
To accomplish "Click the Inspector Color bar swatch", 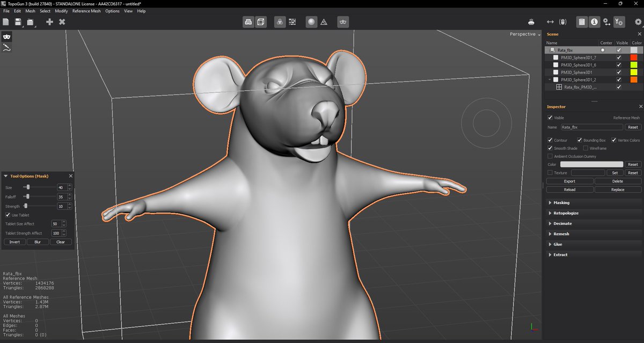I will [592, 164].
